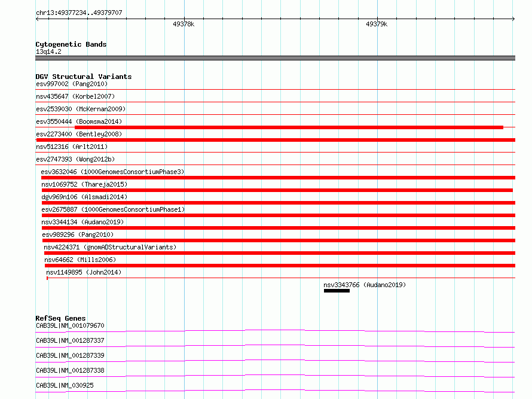Click the magenta intron line of NM_001287339
This screenshot has width=532, height=399.
point(275,361)
